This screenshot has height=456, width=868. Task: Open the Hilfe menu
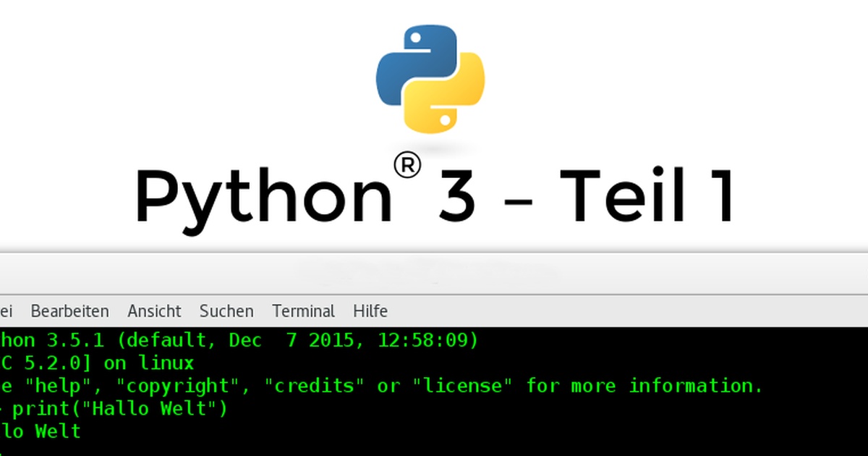point(370,311)
